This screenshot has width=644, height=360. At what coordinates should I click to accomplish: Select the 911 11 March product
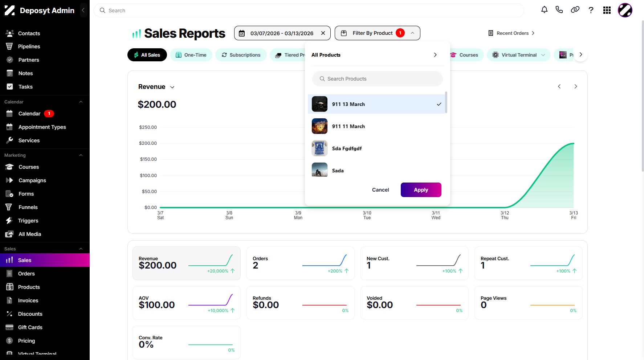377,126
